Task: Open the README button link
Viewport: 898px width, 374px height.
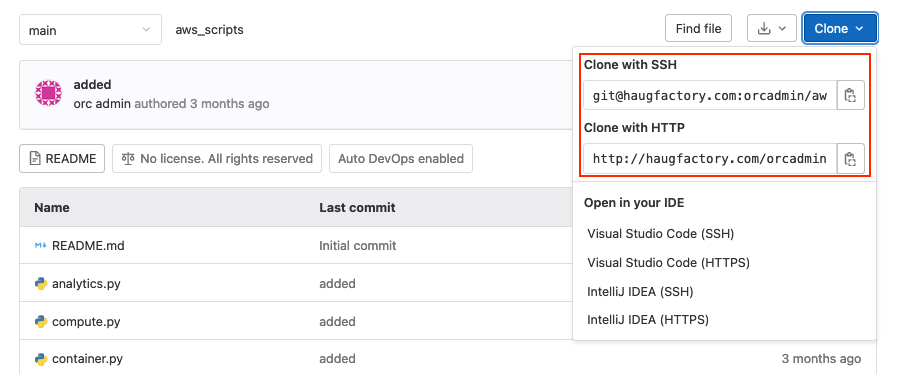Action: click(x=62, y=159)
